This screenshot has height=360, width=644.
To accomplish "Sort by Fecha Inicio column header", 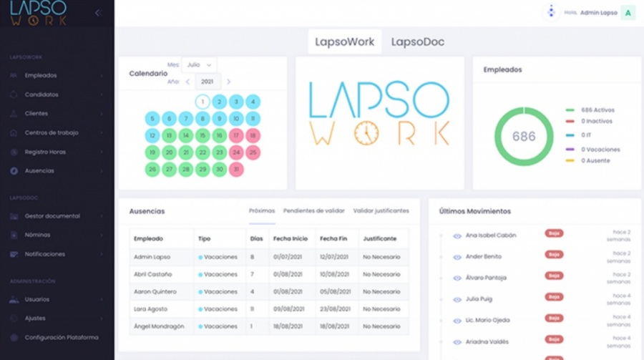I will [291, 239].
